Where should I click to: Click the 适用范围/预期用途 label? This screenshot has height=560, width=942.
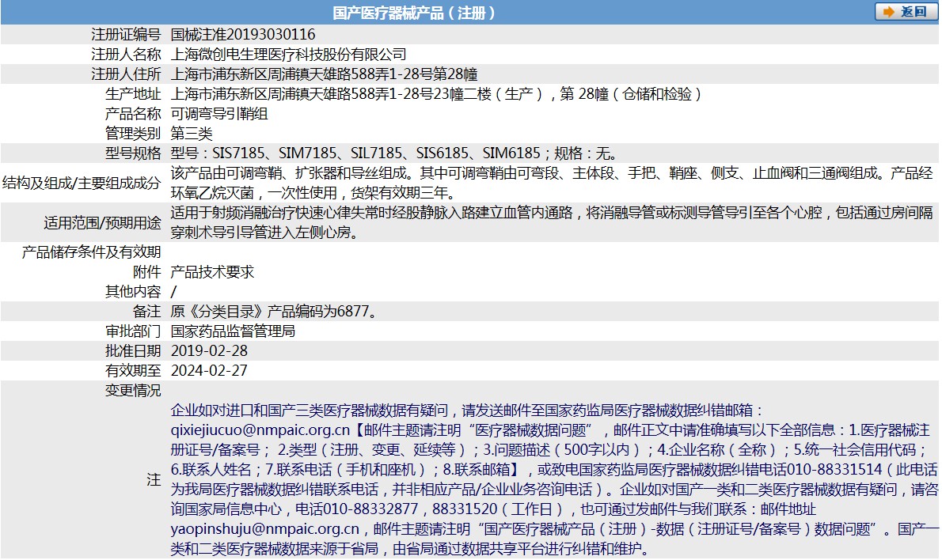[x=102, y=223]
